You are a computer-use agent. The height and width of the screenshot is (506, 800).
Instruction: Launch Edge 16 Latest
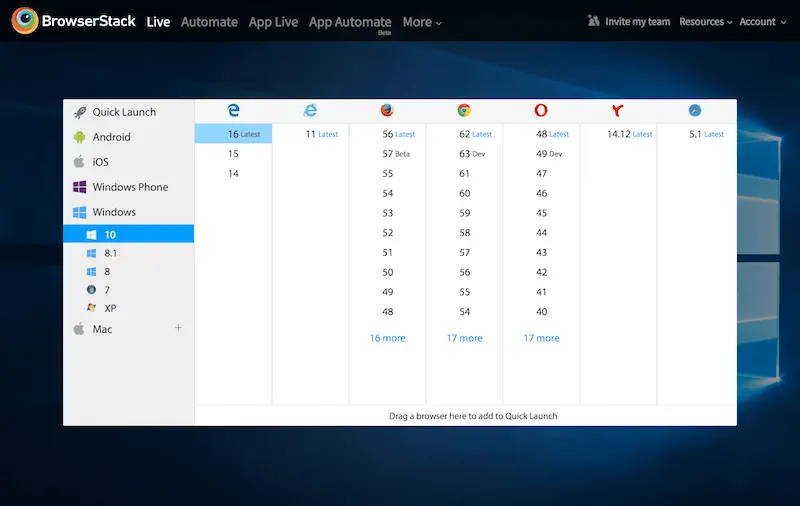coord(233,134)
